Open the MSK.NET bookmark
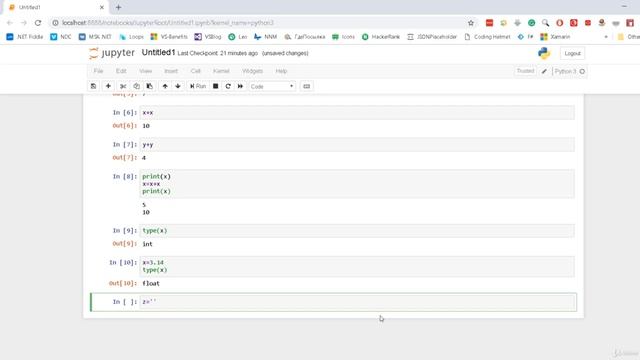The width and height of the screenshot is (640, 360). pyautogui.click(x=95, y=37)
